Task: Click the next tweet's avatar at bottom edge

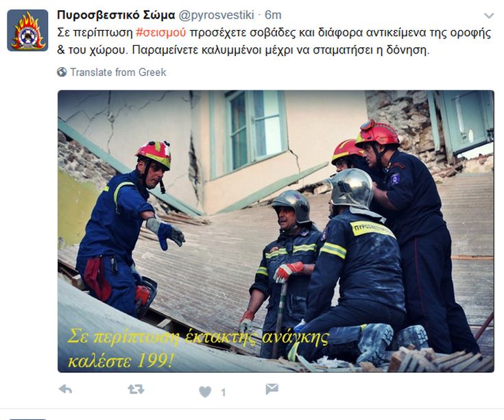Action: click(x=27, y=419)
